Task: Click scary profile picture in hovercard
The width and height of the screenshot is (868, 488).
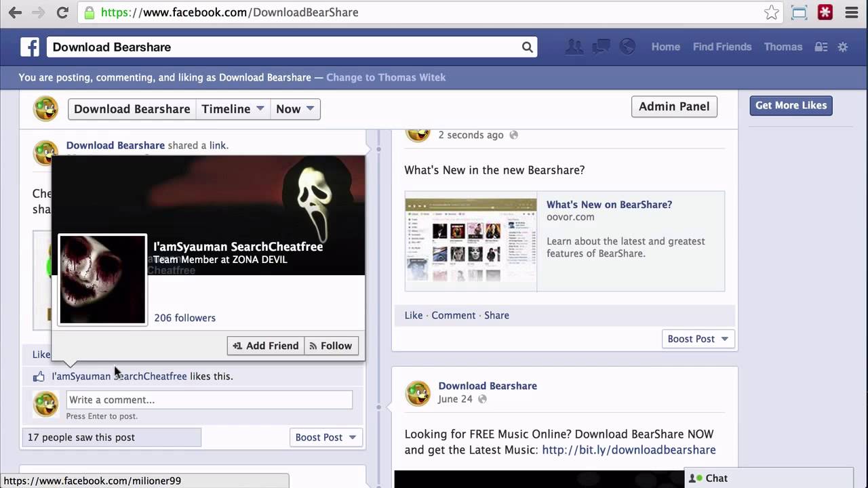Action: coord(102,279)
